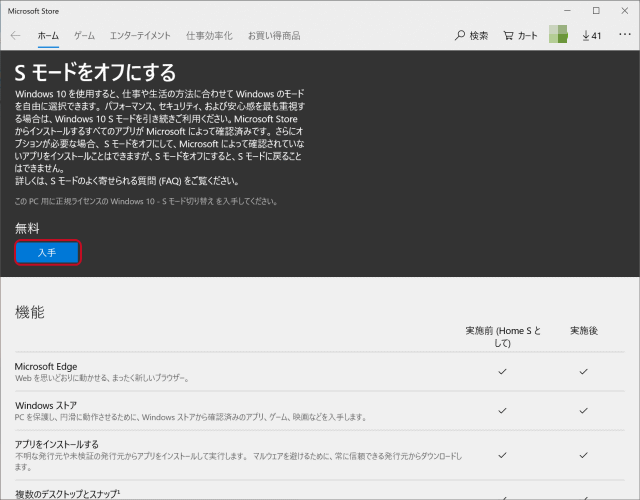Select the 'アプリをインストールする' row title
The height and width of the screenshot is (500, 640).
pyautogui.click(x=57, y=444)
